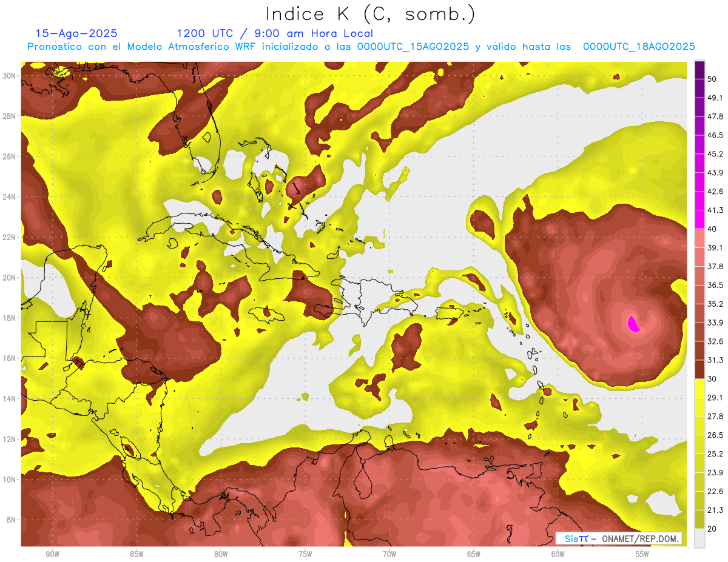
Task: Click the "28N" latitude label
Action: (10, 116)
